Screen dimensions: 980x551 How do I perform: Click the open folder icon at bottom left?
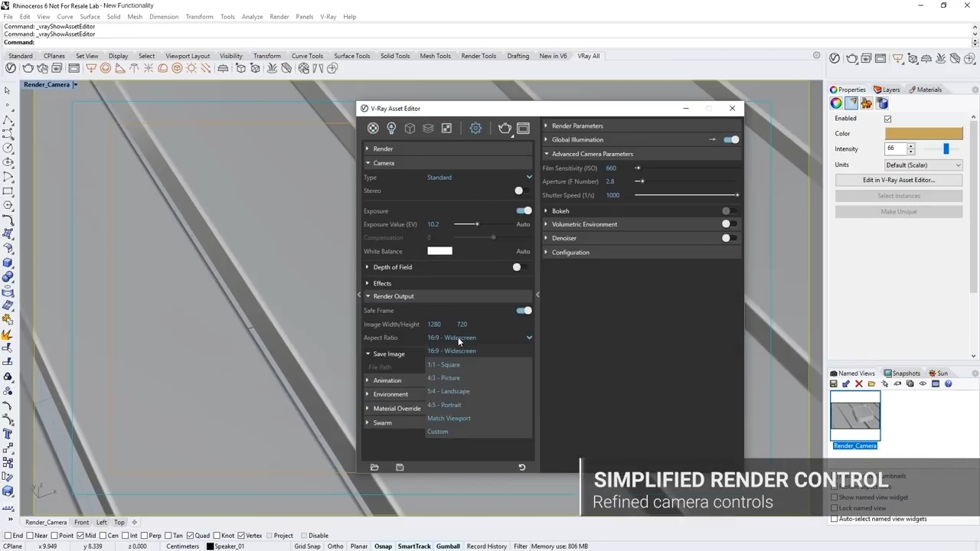374,468
